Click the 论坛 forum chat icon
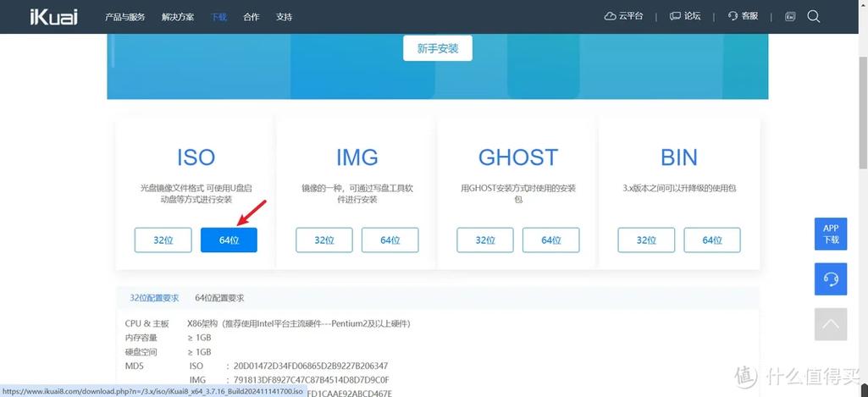 [x=675, y=16]
